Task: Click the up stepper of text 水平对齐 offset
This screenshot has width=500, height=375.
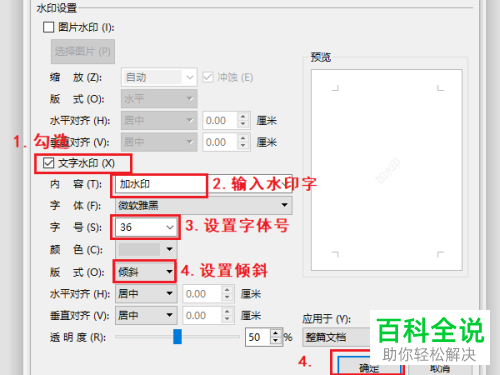Action: 227,290
